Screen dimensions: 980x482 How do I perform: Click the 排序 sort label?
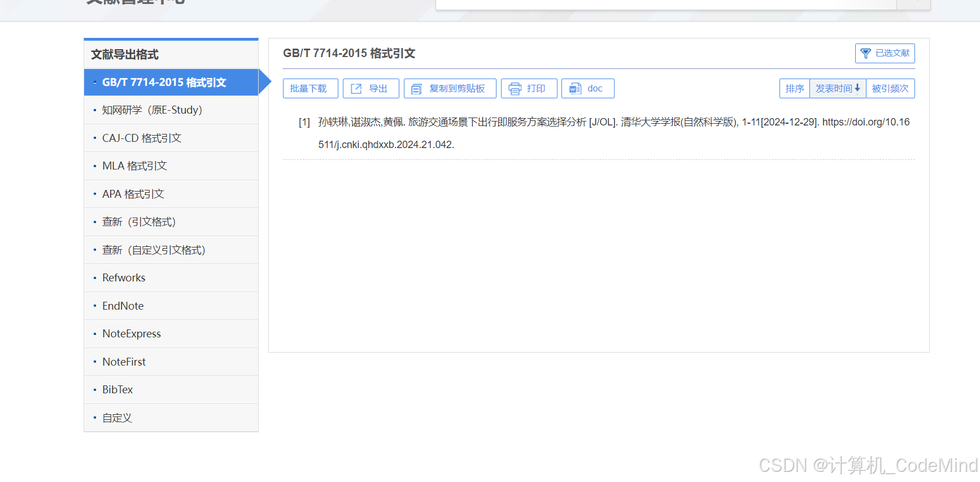tap(795, 89)
